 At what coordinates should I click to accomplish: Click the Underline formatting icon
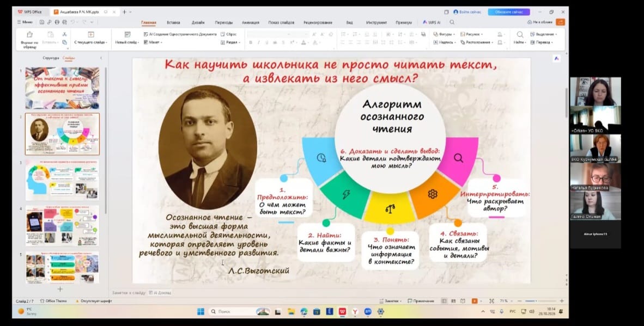(266, 42)
